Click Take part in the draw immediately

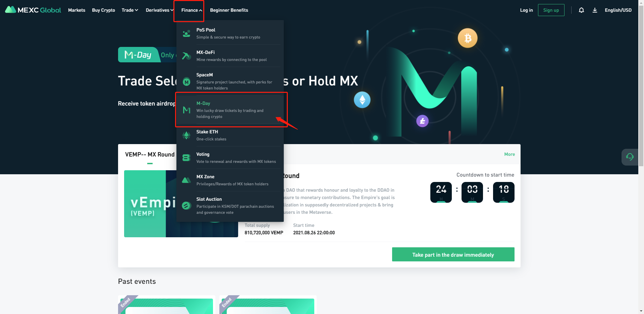[x=453, y=255]
